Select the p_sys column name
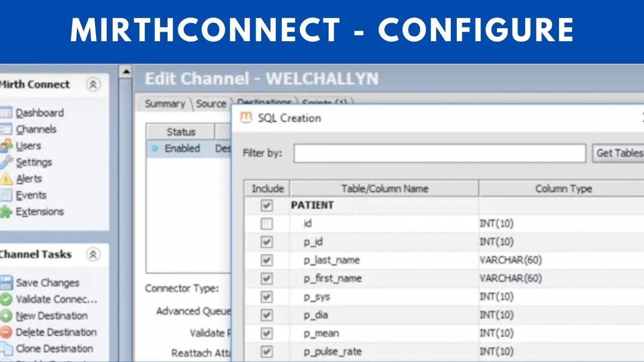This screenshot has height=362, width=644. tap(316, 297)
